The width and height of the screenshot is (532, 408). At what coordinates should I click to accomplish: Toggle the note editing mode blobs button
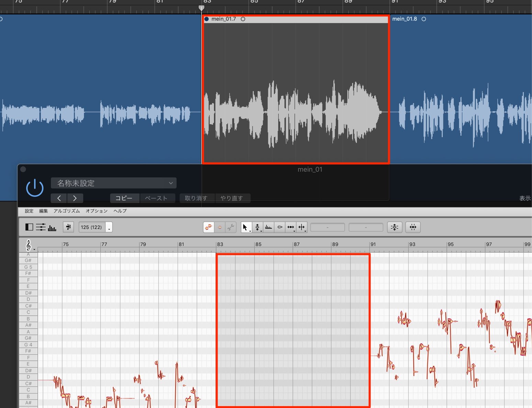[x=209, y=227]
